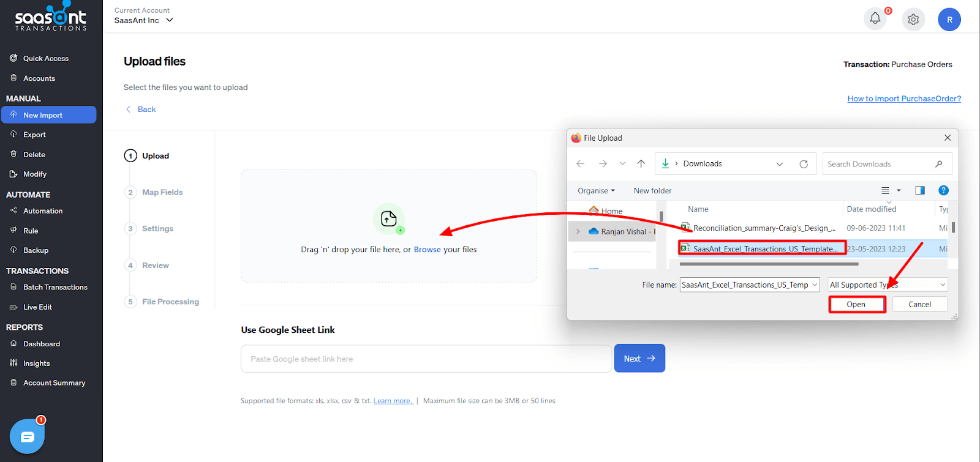Select Home in the navigation pane
The width and height of the screenshot is (980, 462).
[611, 211]
